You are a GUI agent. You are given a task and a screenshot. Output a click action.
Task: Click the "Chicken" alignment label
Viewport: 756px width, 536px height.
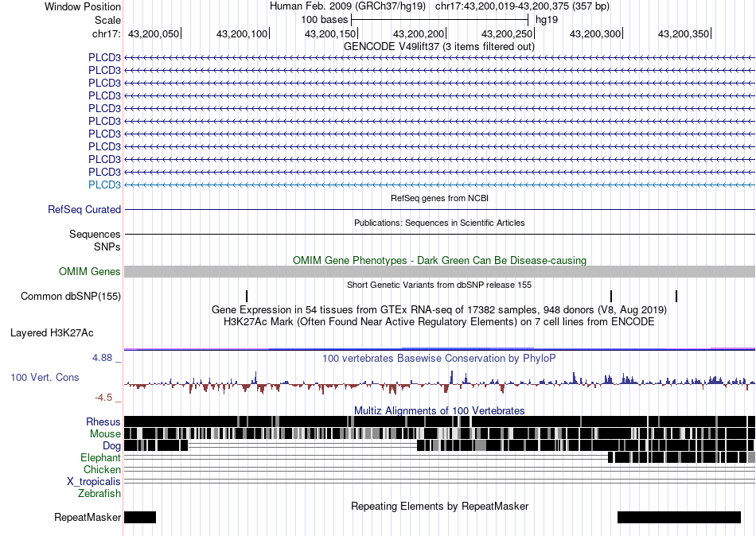(x=102, y=469)
